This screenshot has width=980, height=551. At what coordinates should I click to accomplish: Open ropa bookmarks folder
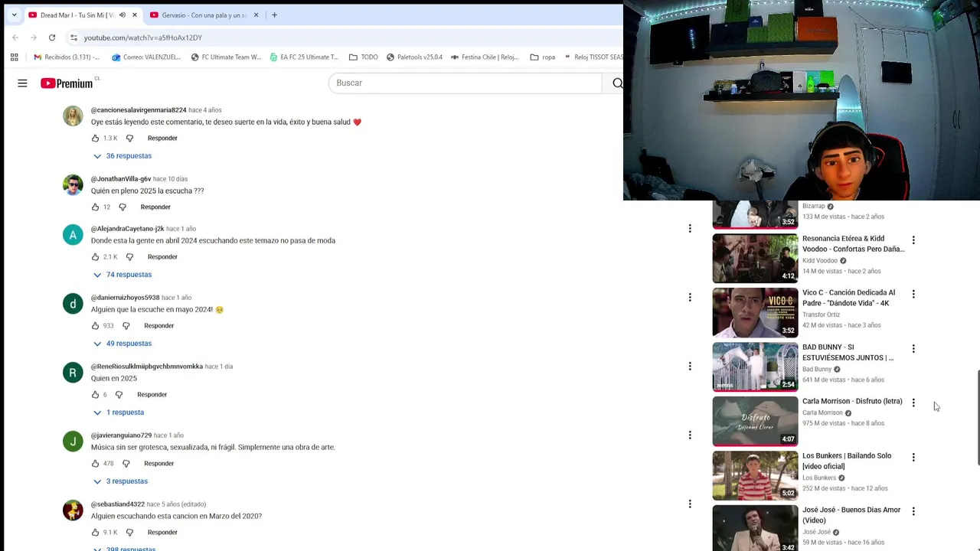click(x=542, y=57)
